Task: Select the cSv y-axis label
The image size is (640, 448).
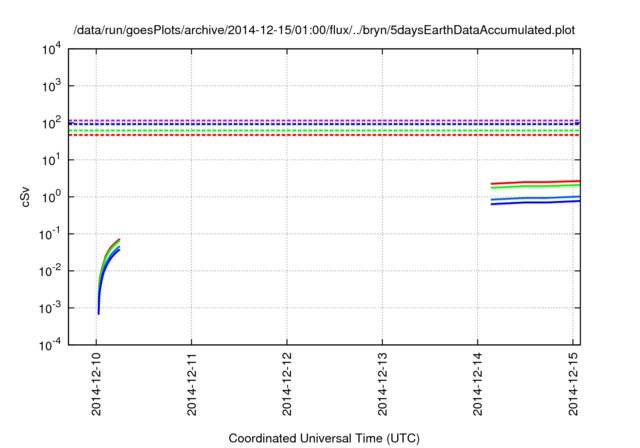Action: [25, 197]
